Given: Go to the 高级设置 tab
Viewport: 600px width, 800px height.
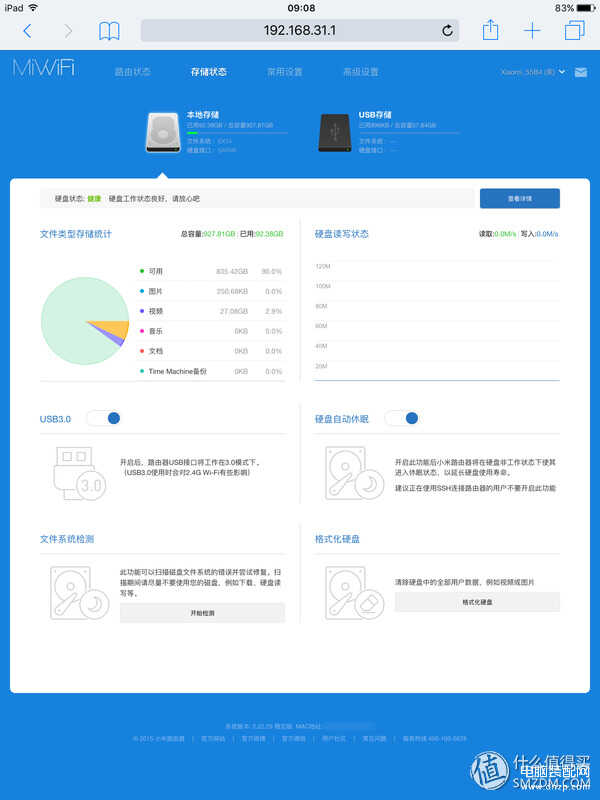Looking at the screenshot, I should [x=360, y=72].
